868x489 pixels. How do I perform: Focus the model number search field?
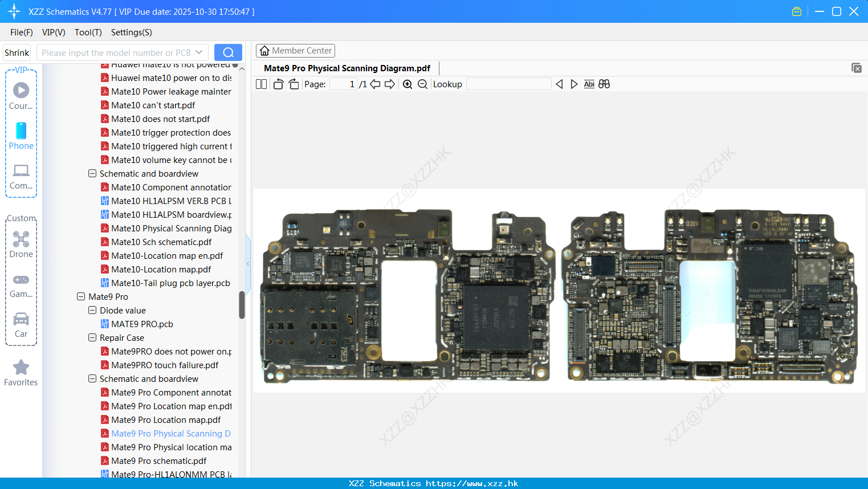click(116, 52)
